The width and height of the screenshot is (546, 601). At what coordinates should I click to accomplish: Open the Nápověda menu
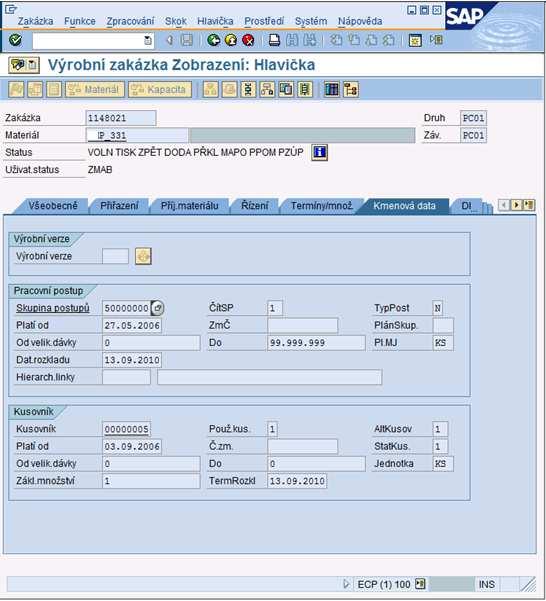360,21
